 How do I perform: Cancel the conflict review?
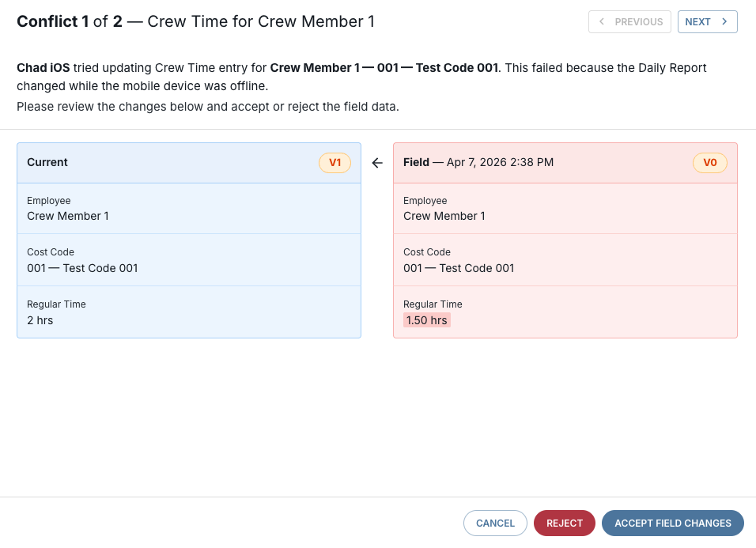pos(495,523)
